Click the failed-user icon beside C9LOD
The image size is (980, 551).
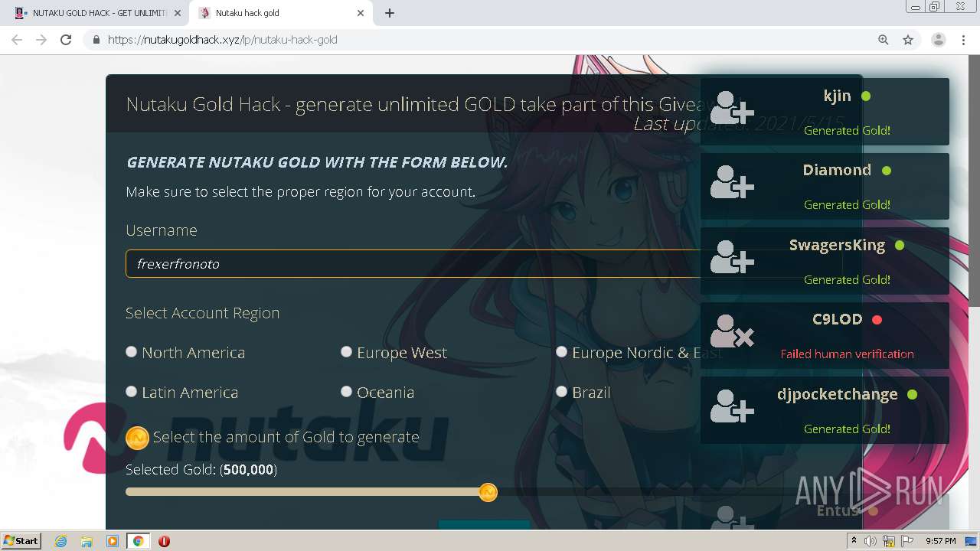pos(732,331)
